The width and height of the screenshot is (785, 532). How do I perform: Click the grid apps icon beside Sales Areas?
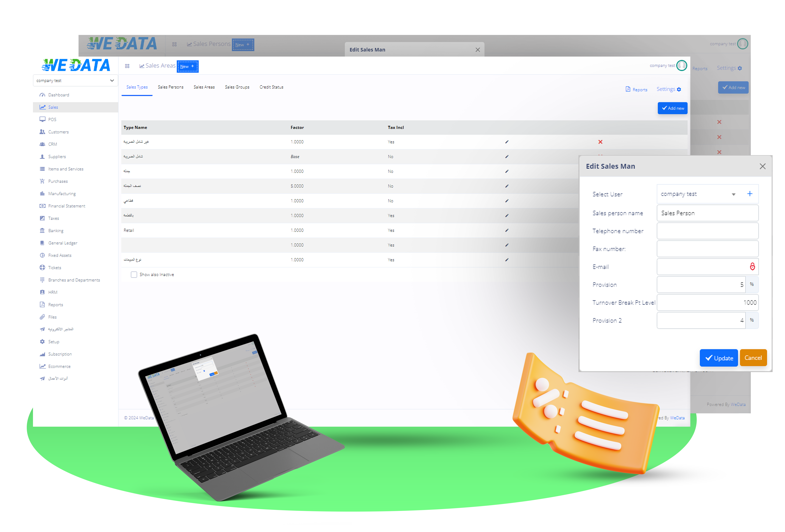pyautogui.click(x=127, y=66)
